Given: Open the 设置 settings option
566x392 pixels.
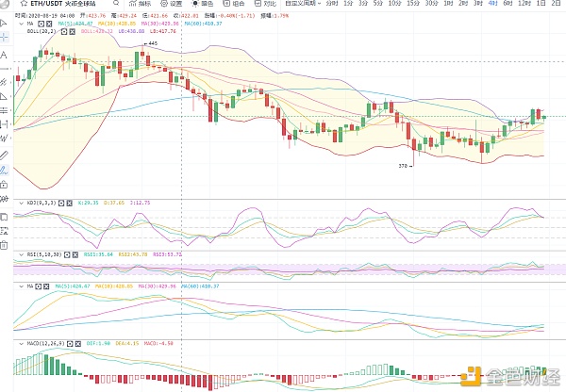Looking at the screenshot, I should click(x=175, y=4).
